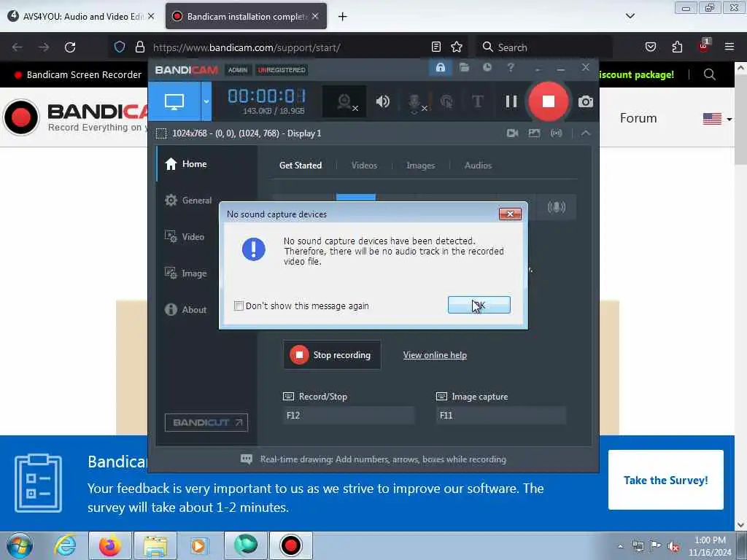Toggle the speaker sound icon

[382, 101]
